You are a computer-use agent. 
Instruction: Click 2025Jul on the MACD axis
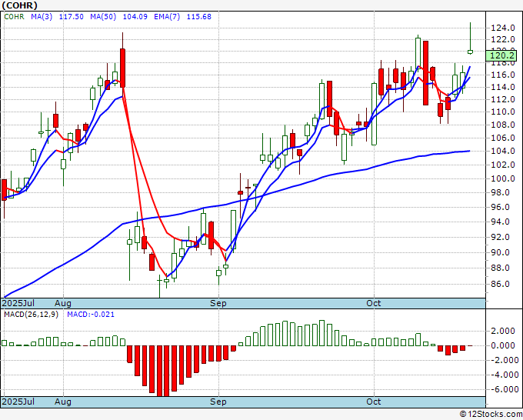click(18, 402)
